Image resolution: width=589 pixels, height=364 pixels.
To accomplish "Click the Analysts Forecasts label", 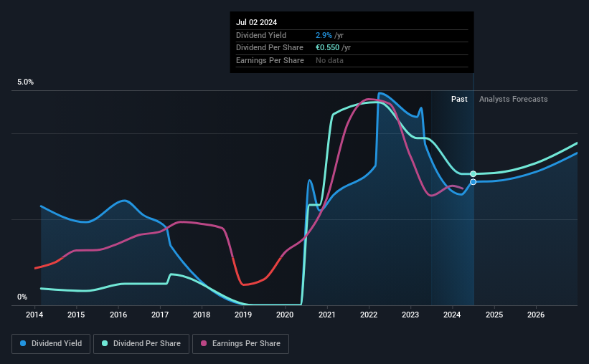I will (513, 99).
